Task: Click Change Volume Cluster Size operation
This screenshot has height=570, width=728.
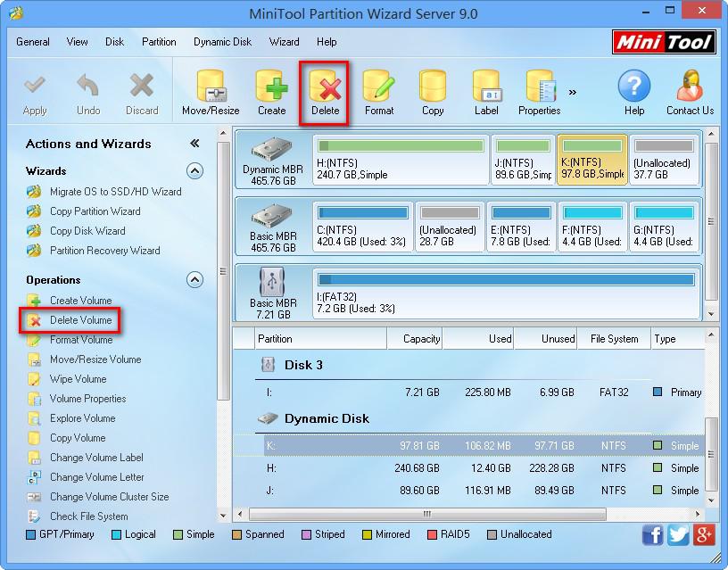Action: (98, 497)
